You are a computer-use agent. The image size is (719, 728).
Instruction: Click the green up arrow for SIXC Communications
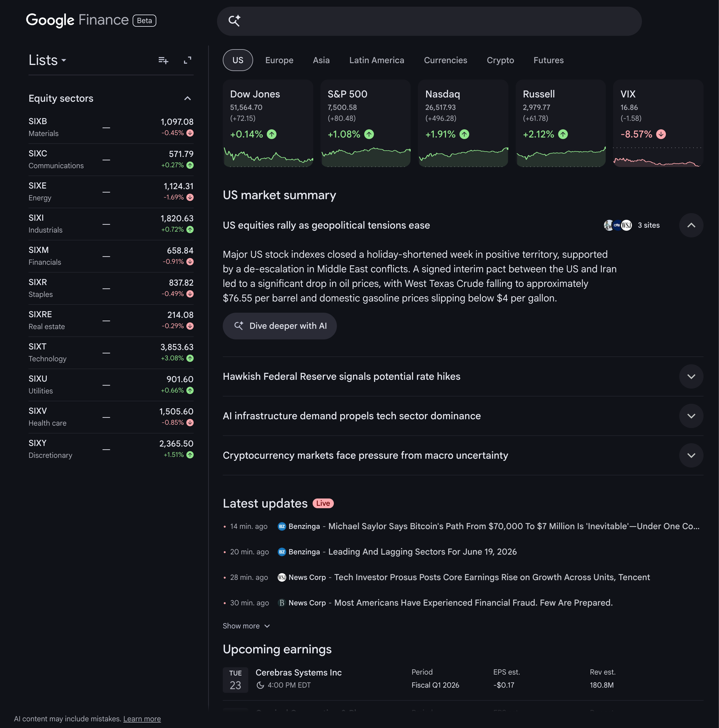(190, 165)
